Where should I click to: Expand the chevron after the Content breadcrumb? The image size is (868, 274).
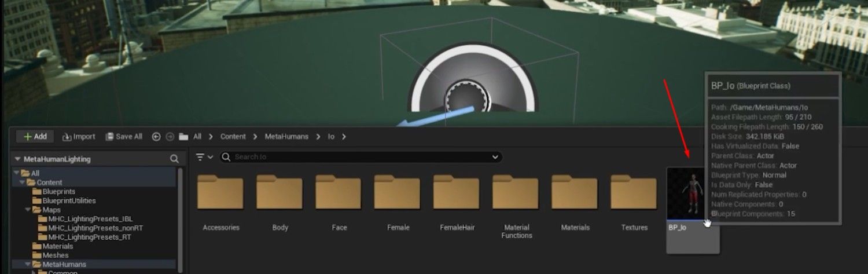pyautogui.click(x=256, y=137)
